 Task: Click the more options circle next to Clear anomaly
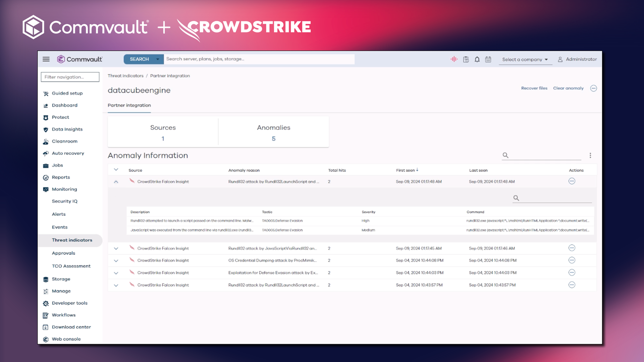(x=594, y=88)
